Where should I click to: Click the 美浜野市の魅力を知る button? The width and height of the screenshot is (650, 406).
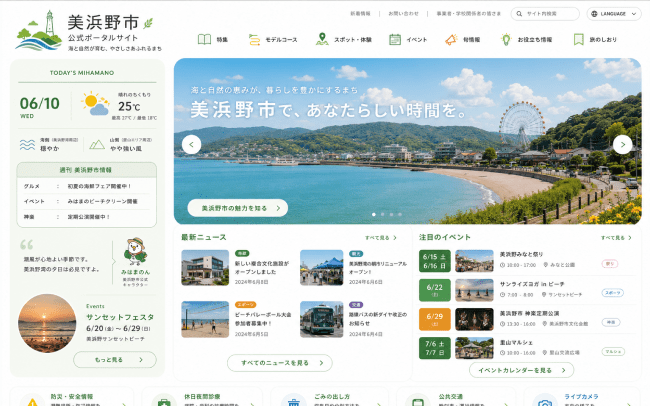(x=238, y=208)
